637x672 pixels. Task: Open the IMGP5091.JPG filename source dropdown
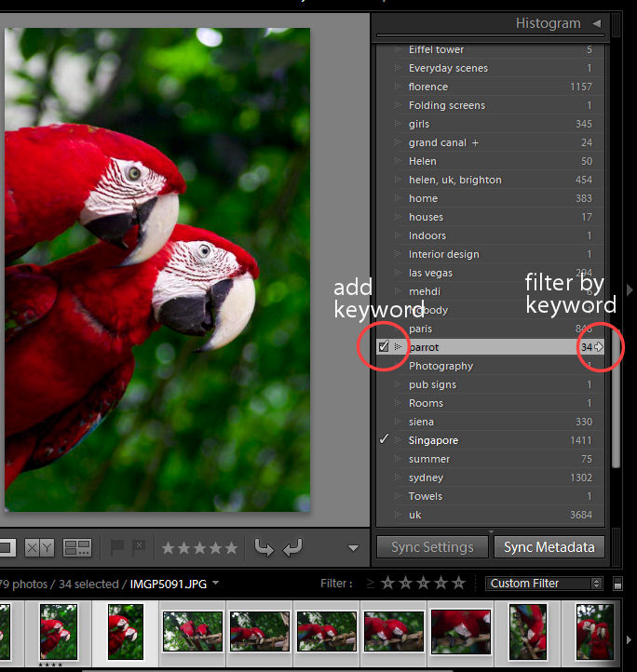click(216, 583)
